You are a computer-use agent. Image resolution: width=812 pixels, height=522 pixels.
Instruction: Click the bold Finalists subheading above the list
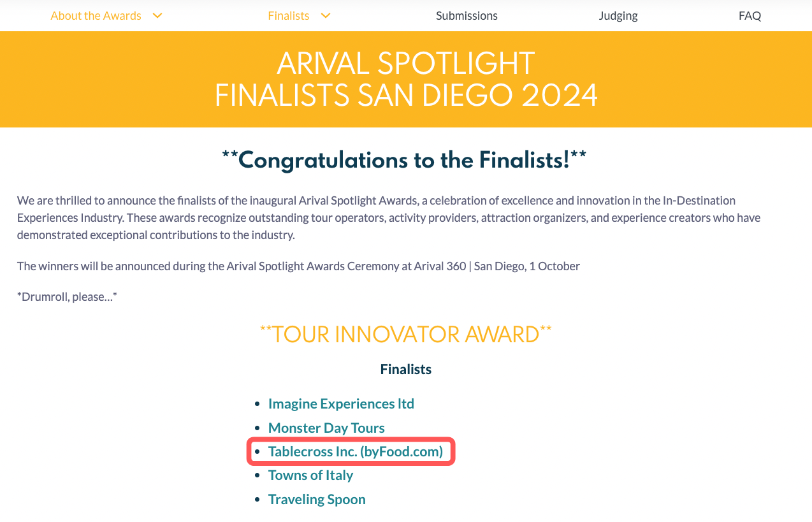406,369
